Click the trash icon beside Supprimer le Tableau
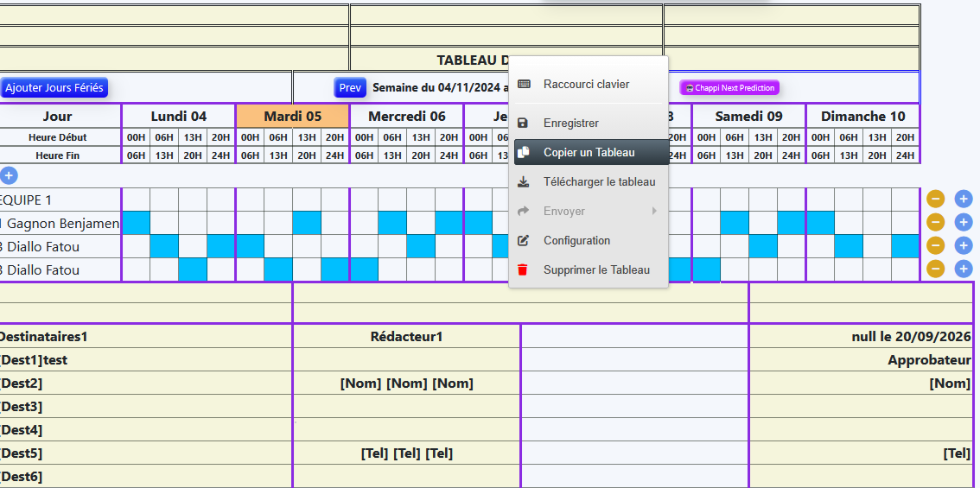Screen dimensions: 980x488 point(523,270)
